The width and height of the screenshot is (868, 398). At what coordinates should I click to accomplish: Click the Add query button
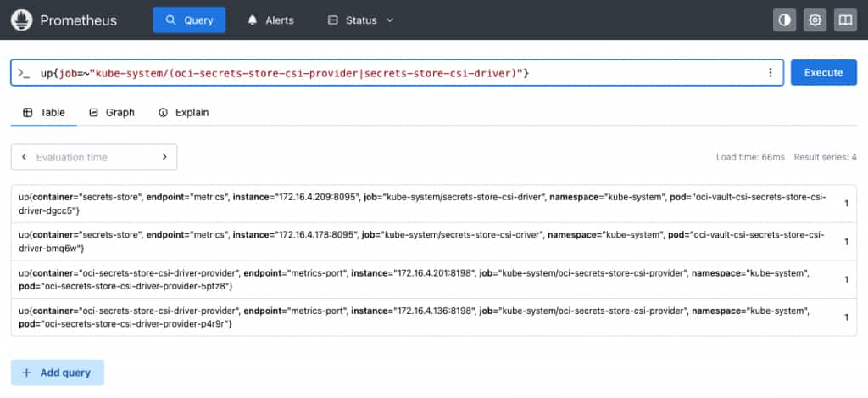pos(58,373)
